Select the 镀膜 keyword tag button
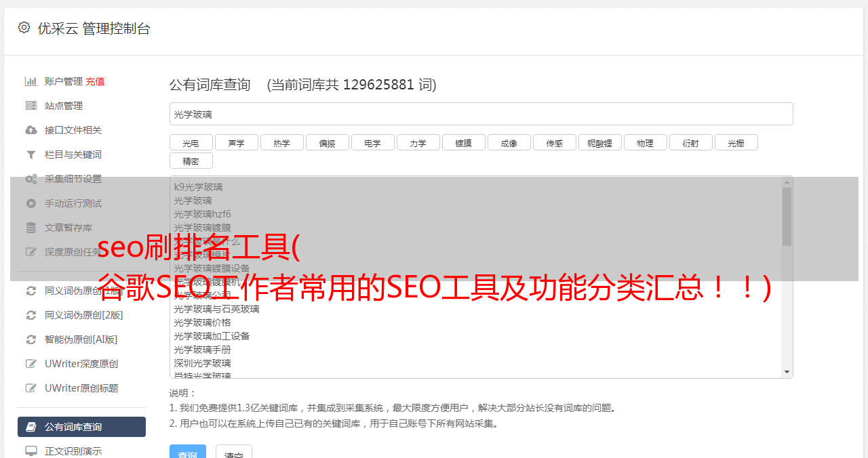This screenshot has width=868, height=458. coord(463,142)
